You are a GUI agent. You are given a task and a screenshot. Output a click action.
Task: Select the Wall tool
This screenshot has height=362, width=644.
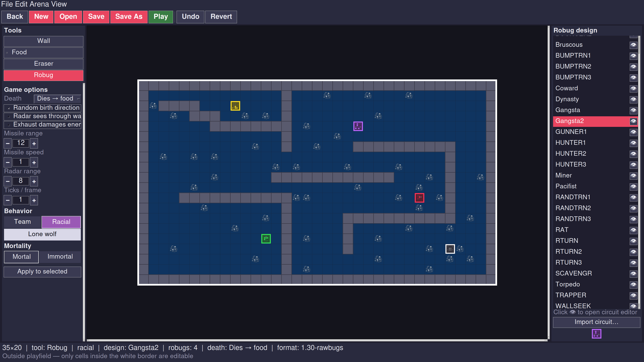tap(43, 41)
